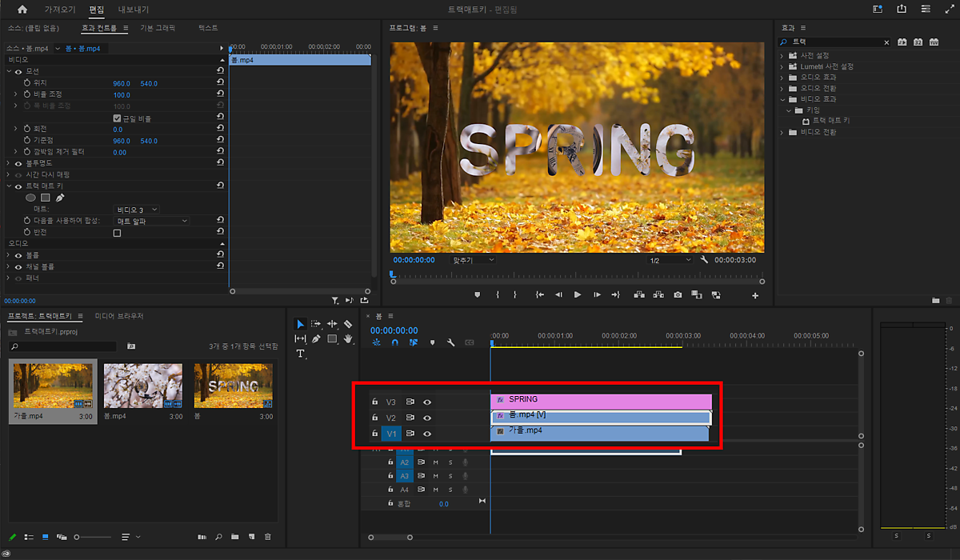The width and height of the screenshot is (960, 560).
Task: Uncheck the uniform scale (균일 비율) checkbox
Action: pyautogui.click(x=118, y=118)
